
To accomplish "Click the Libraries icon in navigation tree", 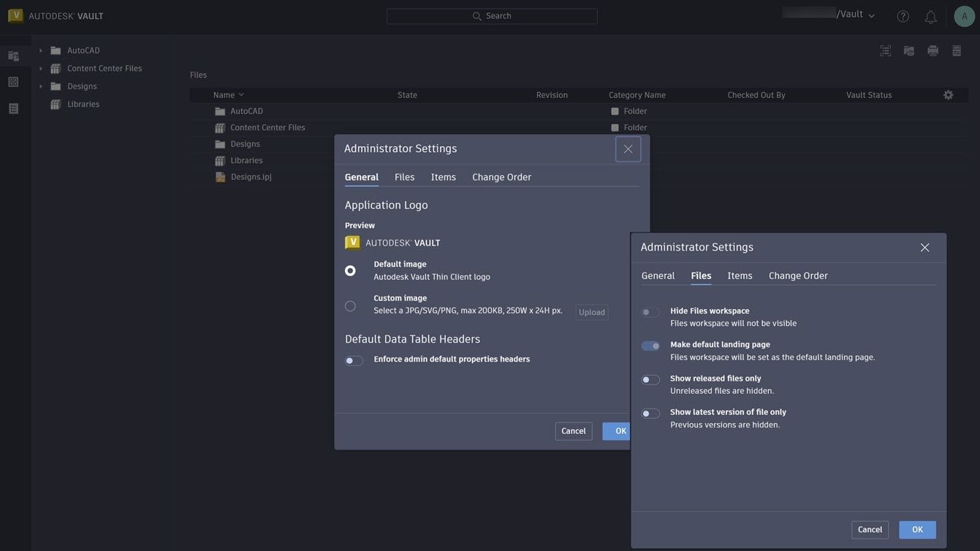I will pyautogui.click(x=56, y=104).
